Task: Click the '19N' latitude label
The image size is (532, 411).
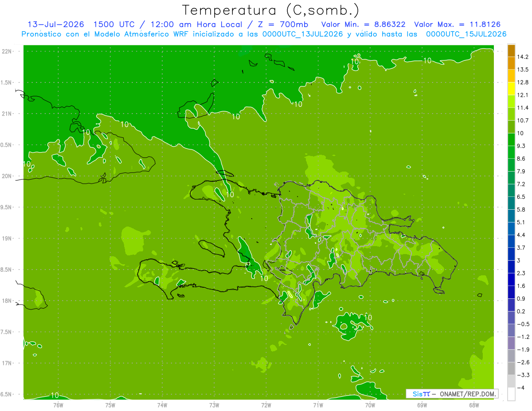Action: click(x=7, y=239)
